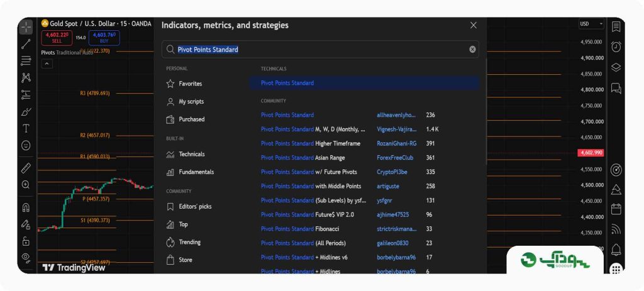Viewport: 644px width, 291px height.
Task: Open the pyramid icon panel
Action: (x=616, y=190)
